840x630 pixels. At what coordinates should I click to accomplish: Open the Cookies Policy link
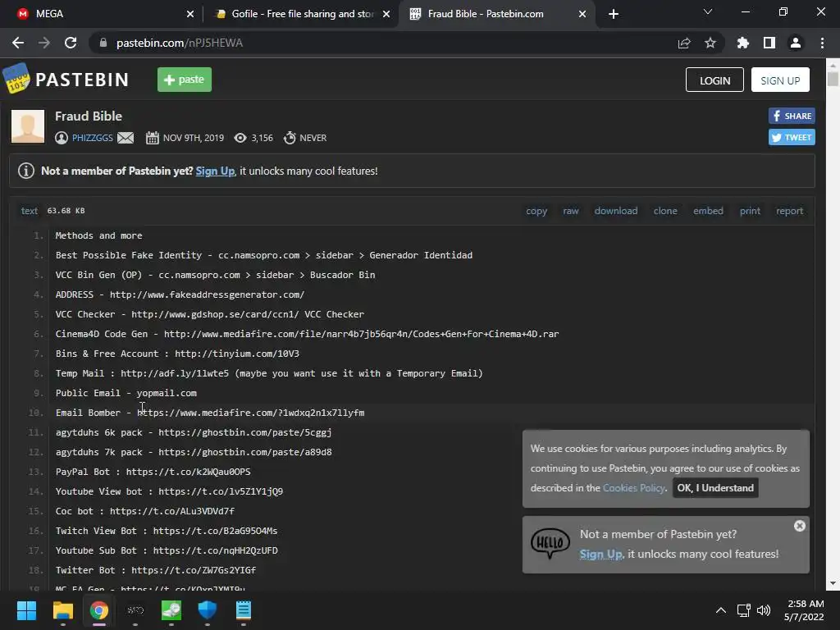[x=634, y=488]
